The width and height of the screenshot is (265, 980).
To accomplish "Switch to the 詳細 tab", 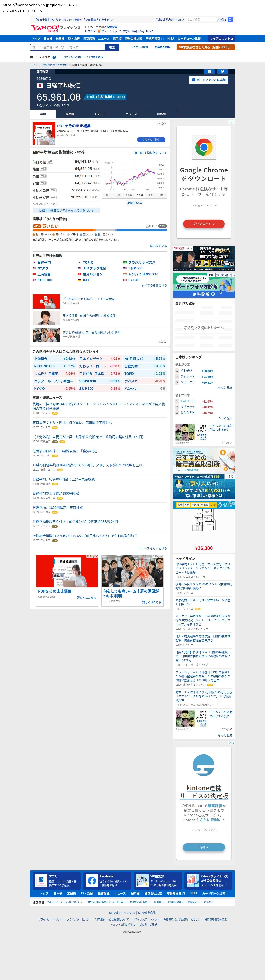I will coord(43,114).
